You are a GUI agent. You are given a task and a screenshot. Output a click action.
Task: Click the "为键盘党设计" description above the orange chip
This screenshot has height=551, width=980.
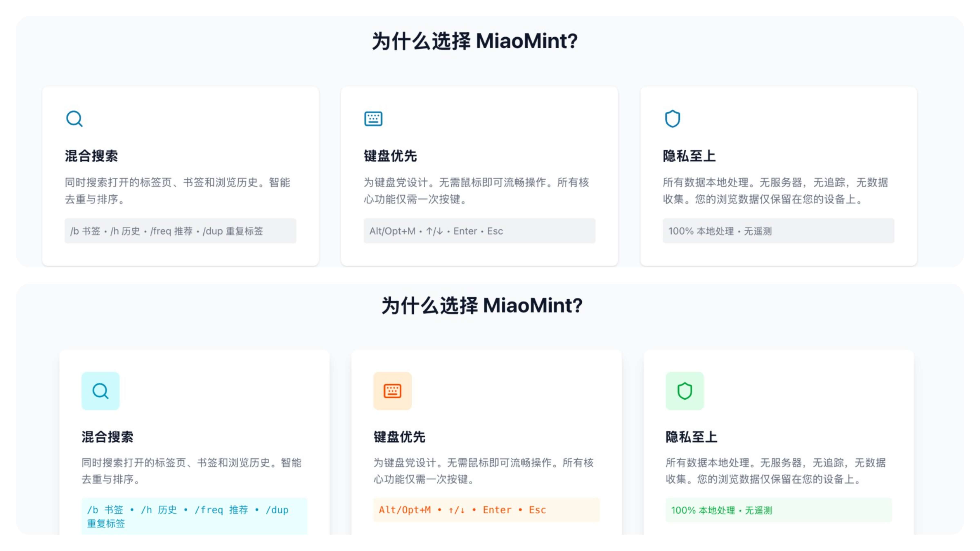[x=483, y=471]
